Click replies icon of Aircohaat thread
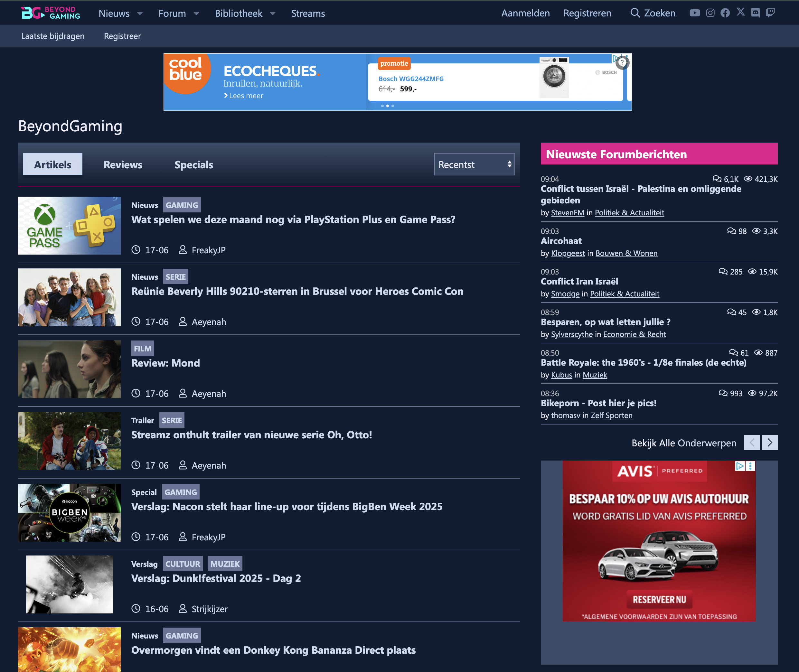Screen dimensions: 799x672 pyautogui.click(x=731, y=231)
